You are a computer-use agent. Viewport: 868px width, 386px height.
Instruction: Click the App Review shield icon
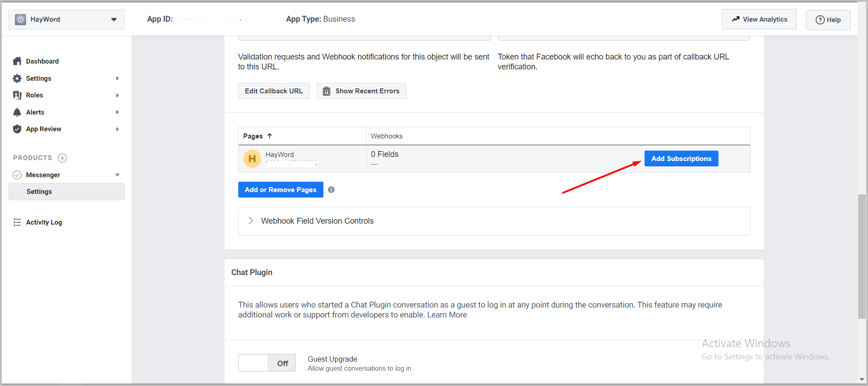point(17,129)
